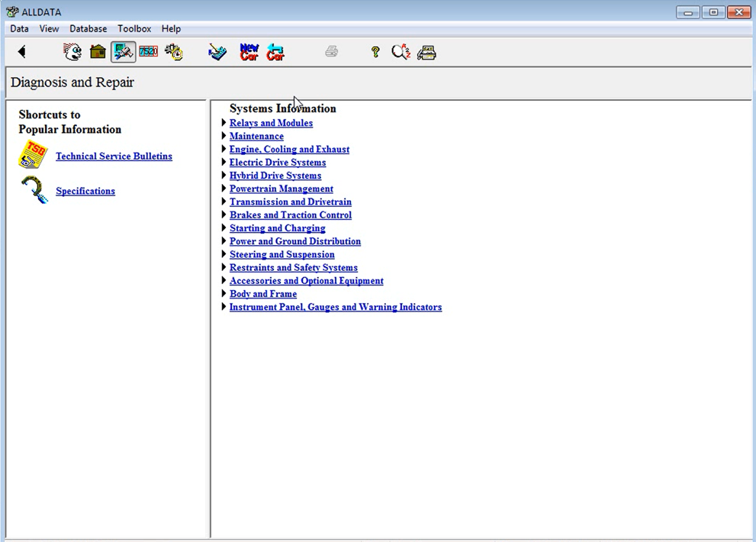
Task: Open the Specifications link
Action: 85,191
